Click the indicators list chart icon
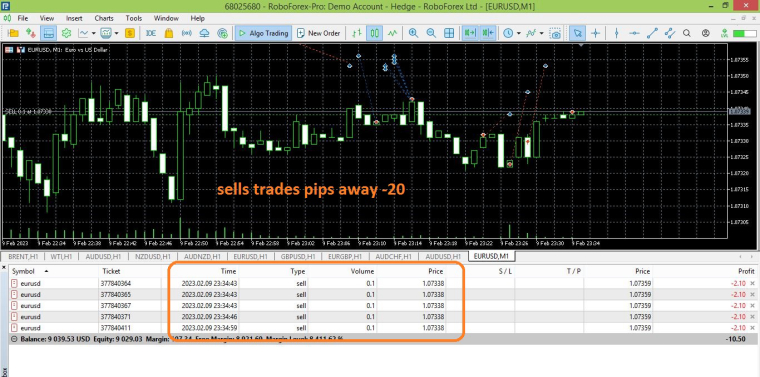The image size is (760, 377). coord(106,33)
